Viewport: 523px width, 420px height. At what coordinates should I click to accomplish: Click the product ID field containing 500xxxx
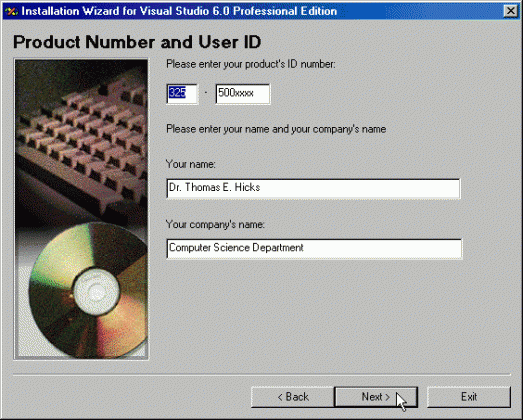click(x=243, y=94)
